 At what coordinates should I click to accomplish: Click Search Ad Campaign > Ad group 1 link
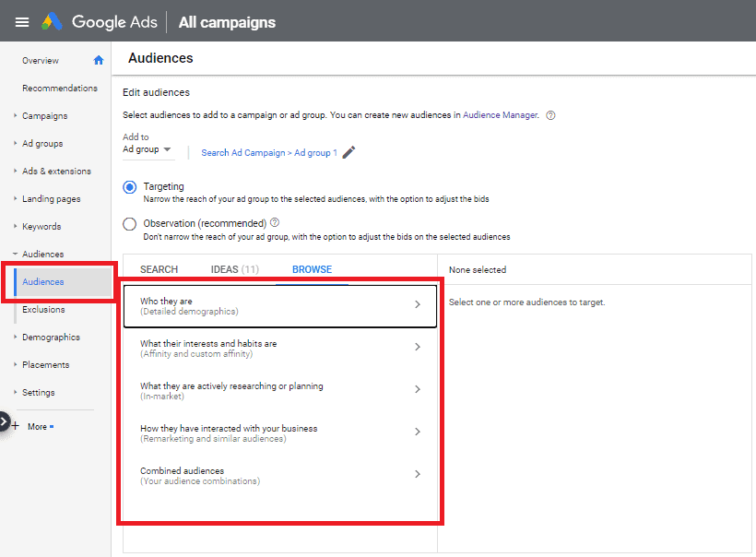[269, 153]
